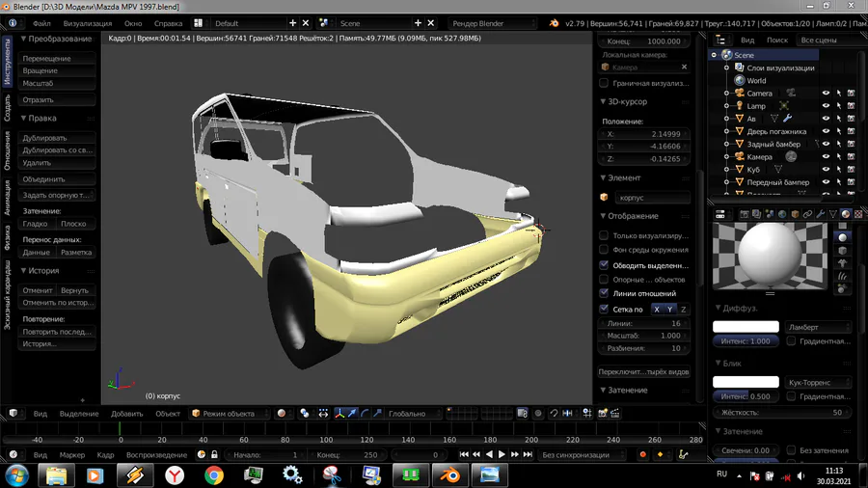This screenshot has height=488, width=868.
Task: Open the scene properties tab icon
Action: (770, 214)
